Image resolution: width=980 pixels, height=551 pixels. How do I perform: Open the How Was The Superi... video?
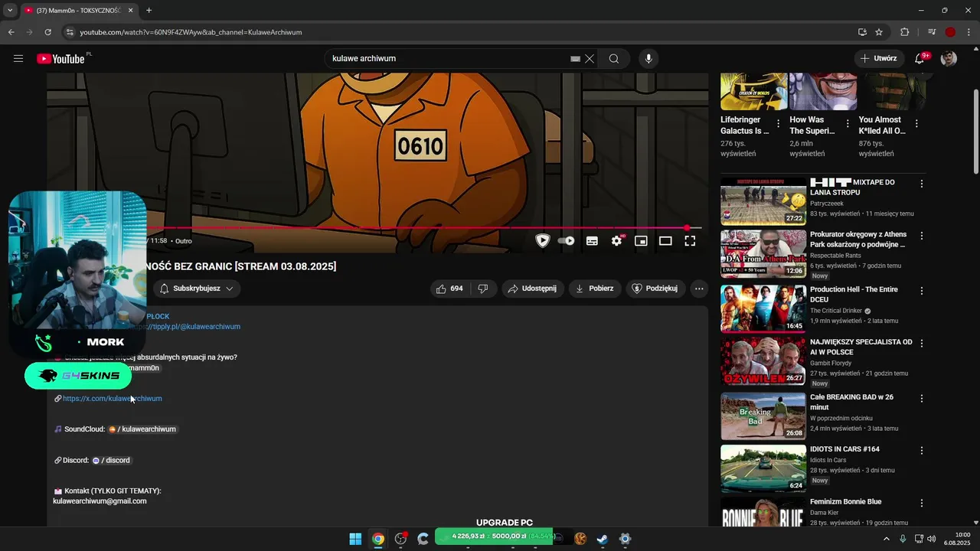[x=812, y=126]
